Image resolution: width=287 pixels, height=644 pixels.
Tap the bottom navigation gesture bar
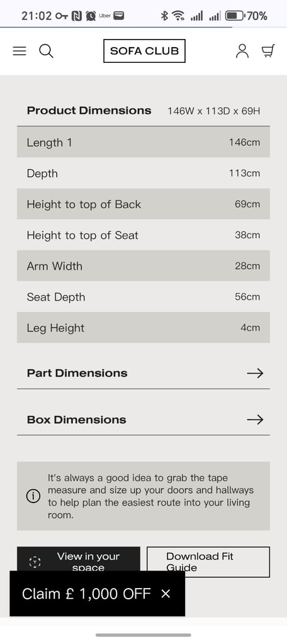143,635
